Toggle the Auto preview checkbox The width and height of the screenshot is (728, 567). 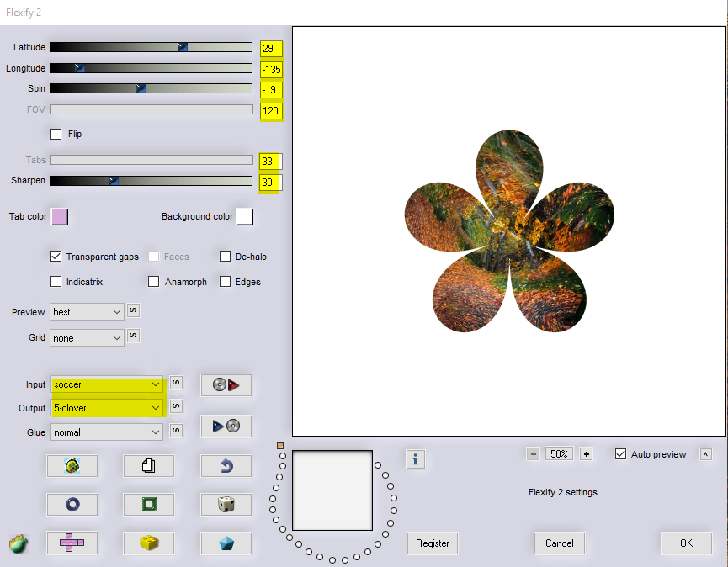point(620,453)
